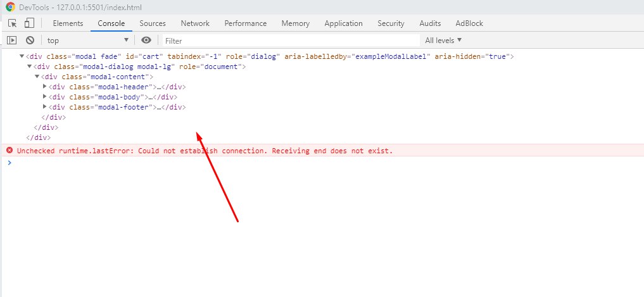Open the AdBlock tab
Image resolution: width=644 pixels, height=297 pixels.
click(x=469, y=23)
